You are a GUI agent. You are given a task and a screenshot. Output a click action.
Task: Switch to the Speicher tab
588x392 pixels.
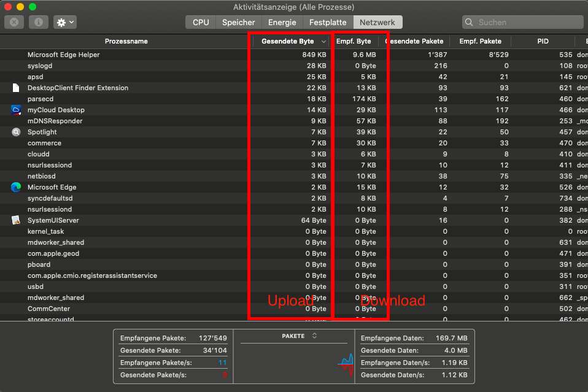pyautogui.click(x=238, y=22)
